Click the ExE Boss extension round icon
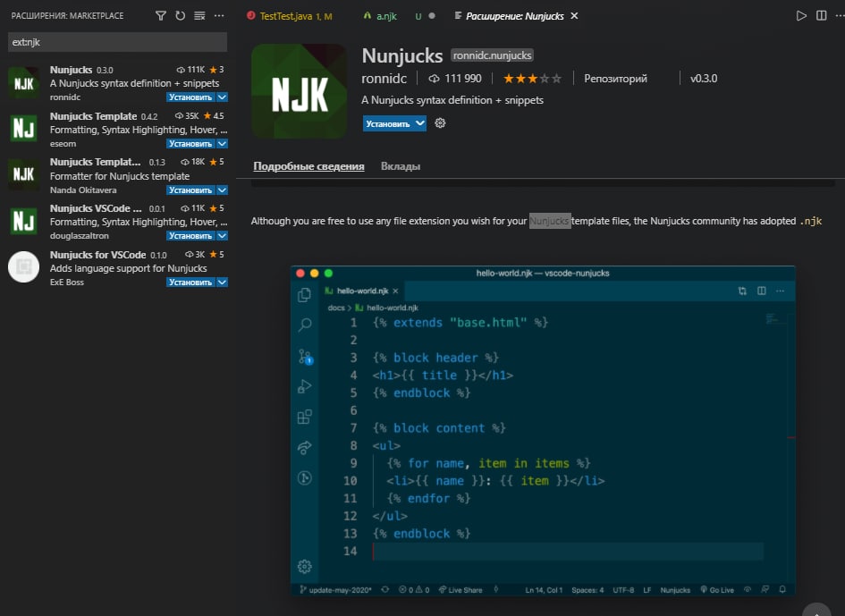This screenshot has height=616, width=845. [x=24, y=266]
